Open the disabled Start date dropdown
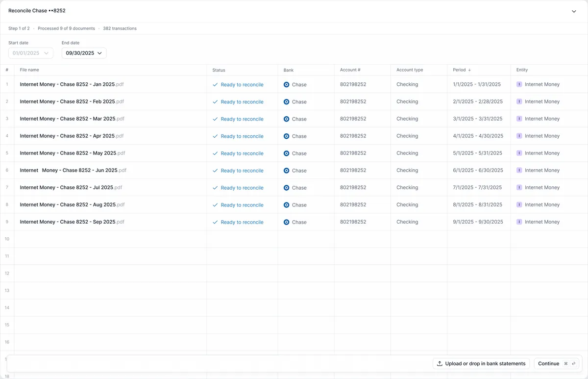 [x=31, y=53]
